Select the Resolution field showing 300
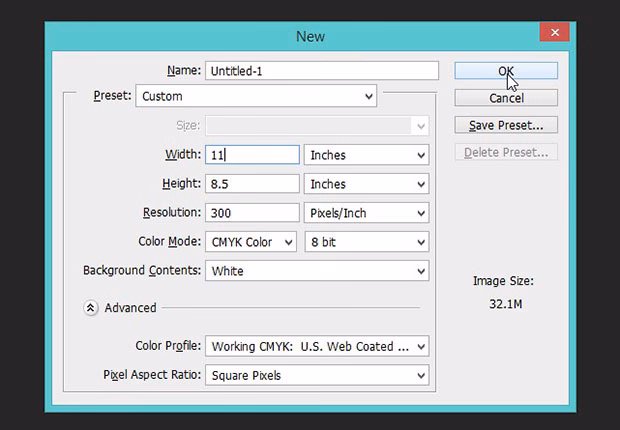Viewport: 620px width, 430px height. point(252,213)
